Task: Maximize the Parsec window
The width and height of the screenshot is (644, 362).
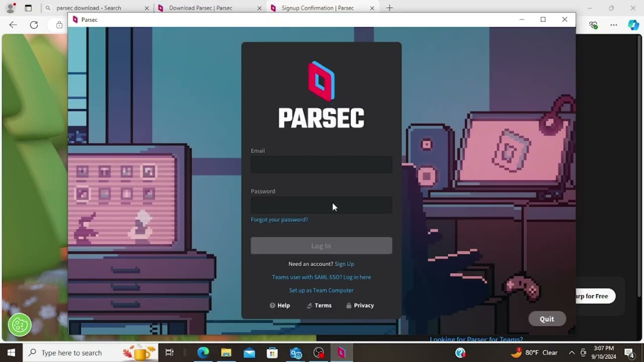Action: [x=543, y=20]
